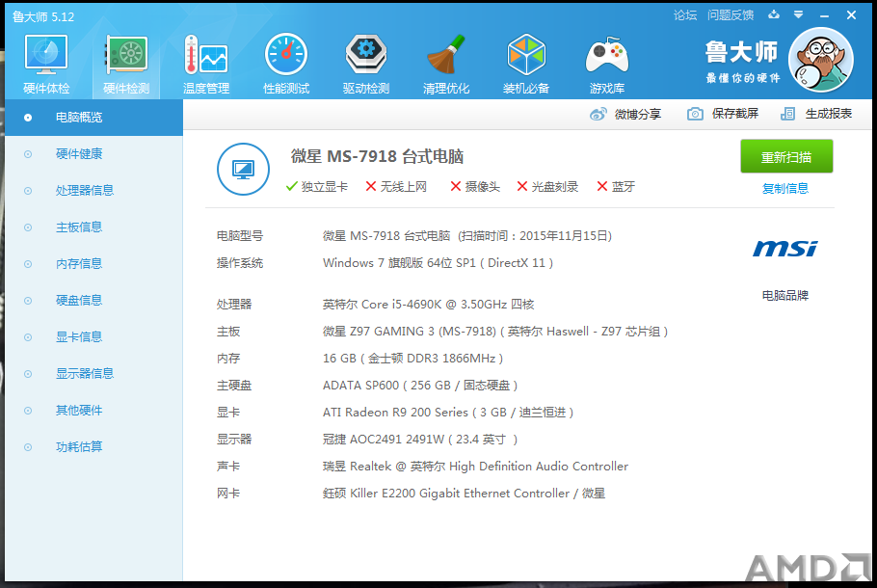Click the Realtek audio controller value

pyautogui.click(x=475, y=467)
